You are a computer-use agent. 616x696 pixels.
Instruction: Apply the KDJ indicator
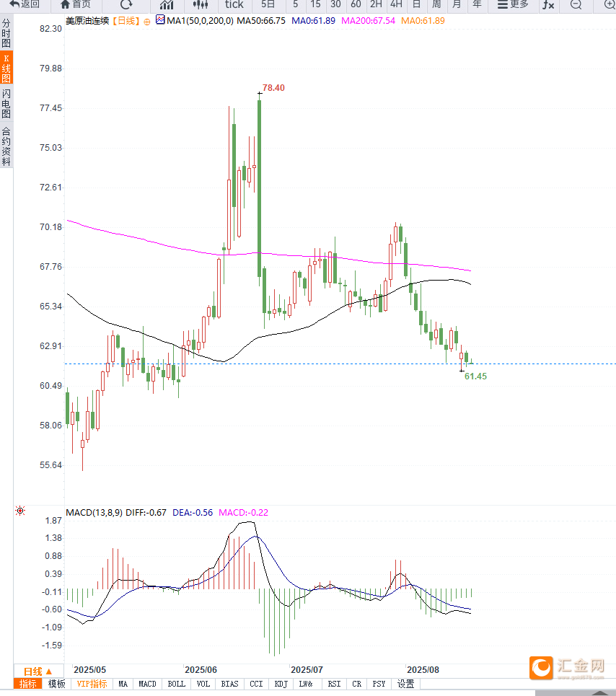click(281, 684)
